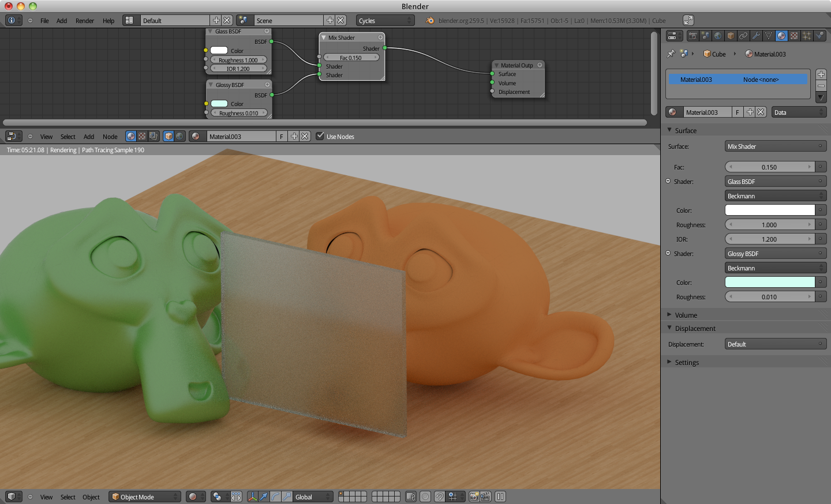This screenshot has height=504, width=831.
Task: Toggle fake user F for Material.003 in node editor
Action: 282,137
